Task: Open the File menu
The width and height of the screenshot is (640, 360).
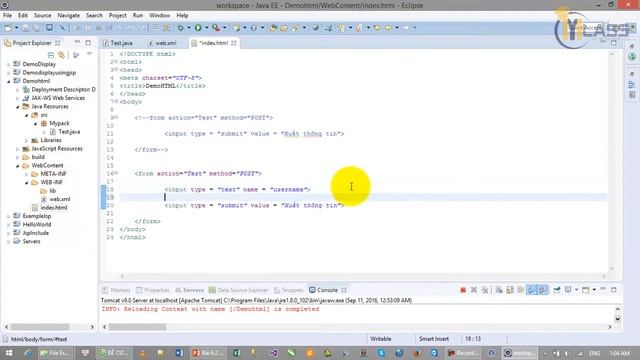Action: coord(7,15)
